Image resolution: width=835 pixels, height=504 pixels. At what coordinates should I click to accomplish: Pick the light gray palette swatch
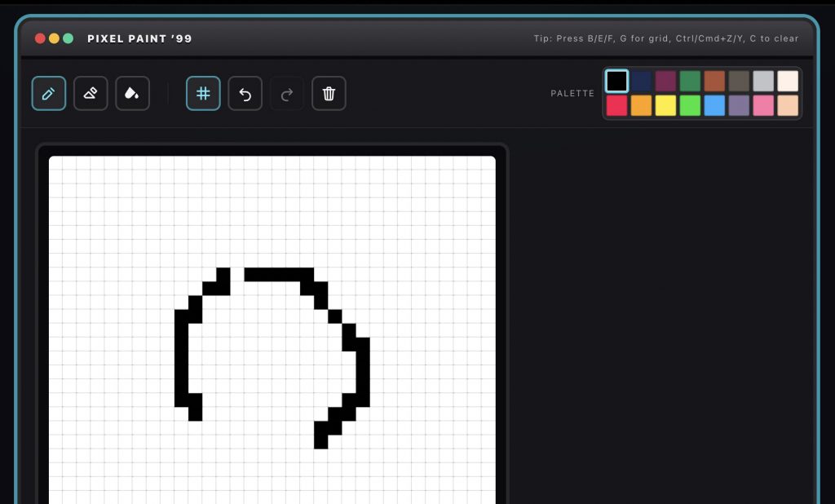pyautogui.click(x=763, y=81)
